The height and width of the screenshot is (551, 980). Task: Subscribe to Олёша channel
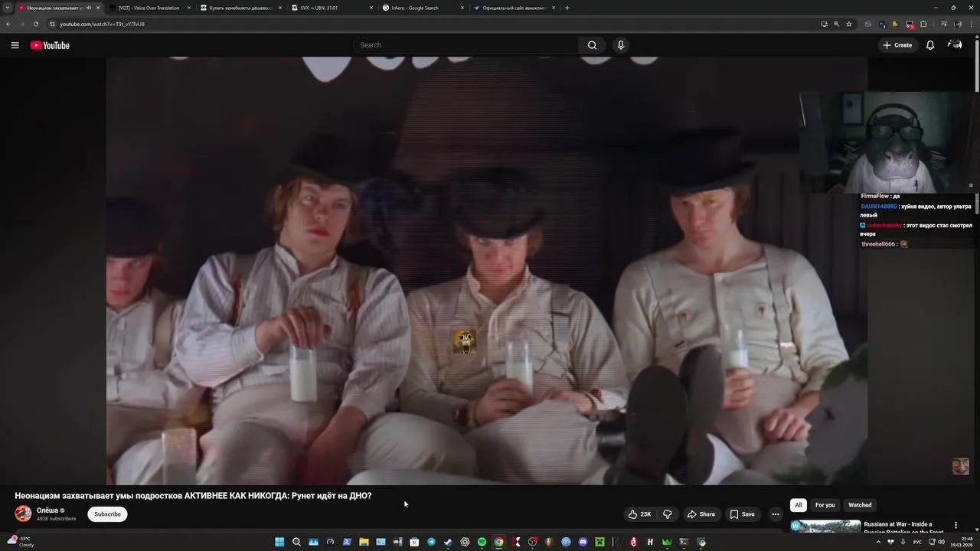point(107,514)
